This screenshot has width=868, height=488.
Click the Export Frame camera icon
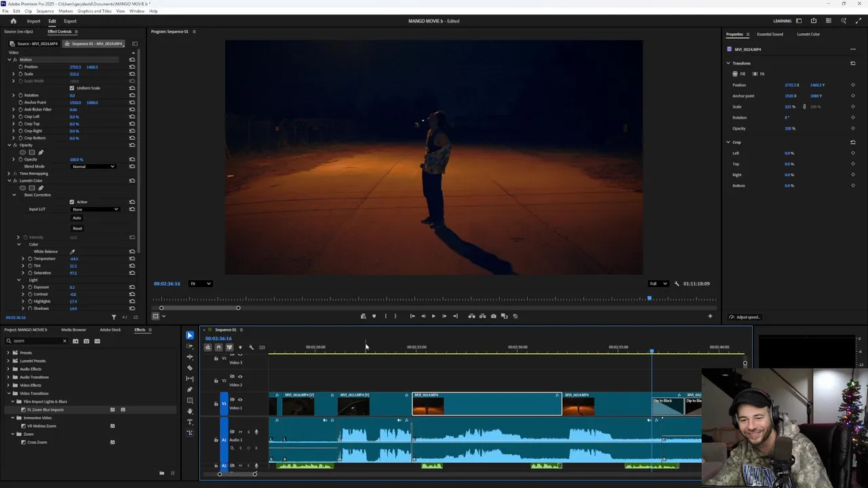point(493,316)
